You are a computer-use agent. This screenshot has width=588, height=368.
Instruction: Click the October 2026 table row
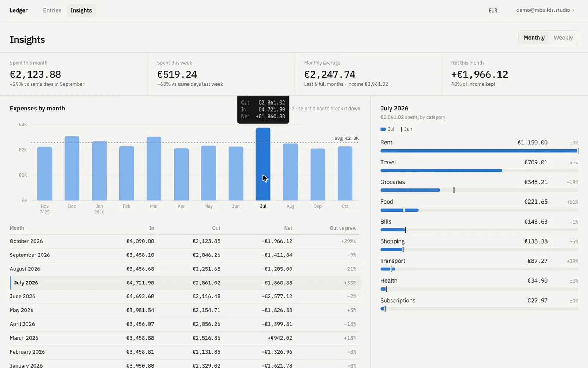(185, 241)
